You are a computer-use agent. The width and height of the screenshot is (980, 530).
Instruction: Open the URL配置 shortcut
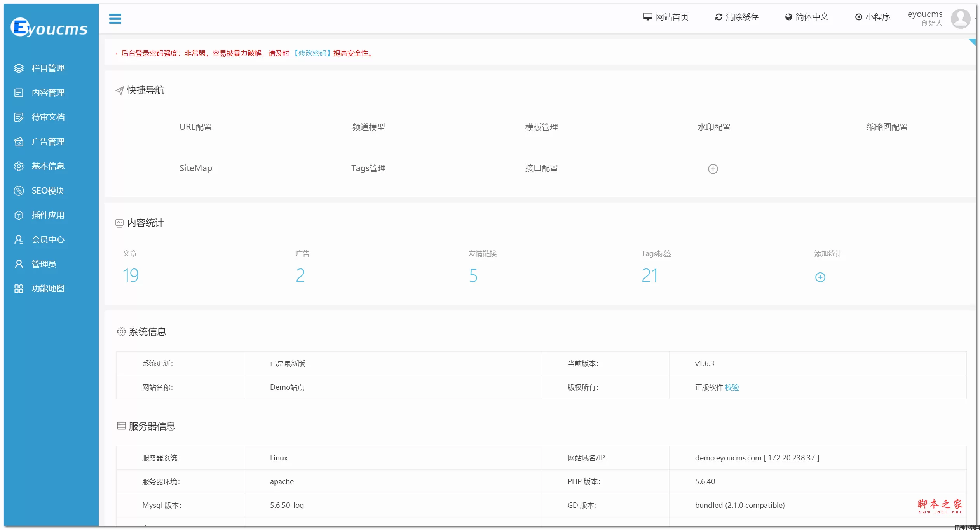tap(195, 127)
